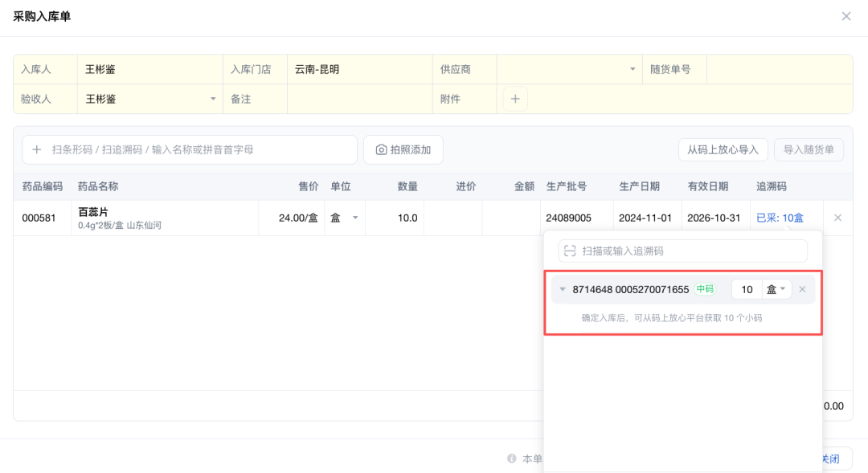Click the plus icon to add attachment
Screen dimensions: 868x473
[515, 100]
